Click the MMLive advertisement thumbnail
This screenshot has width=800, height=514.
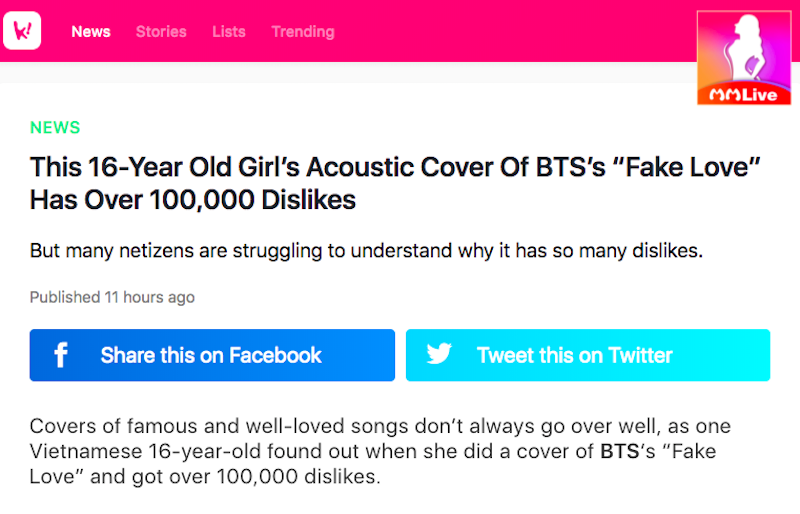[x=744, y=58]
